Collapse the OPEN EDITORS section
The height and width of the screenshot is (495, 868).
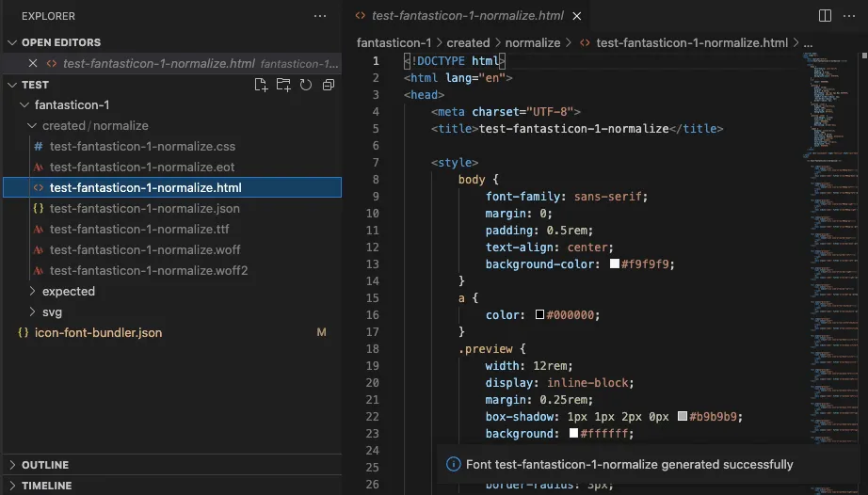tap(12, 42)
